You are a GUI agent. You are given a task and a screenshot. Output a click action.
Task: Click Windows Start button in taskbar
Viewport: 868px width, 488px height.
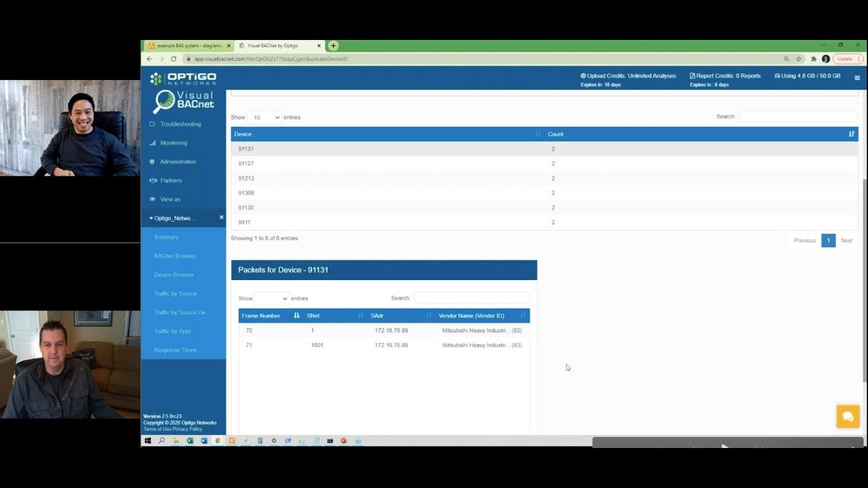pos(147,441)
